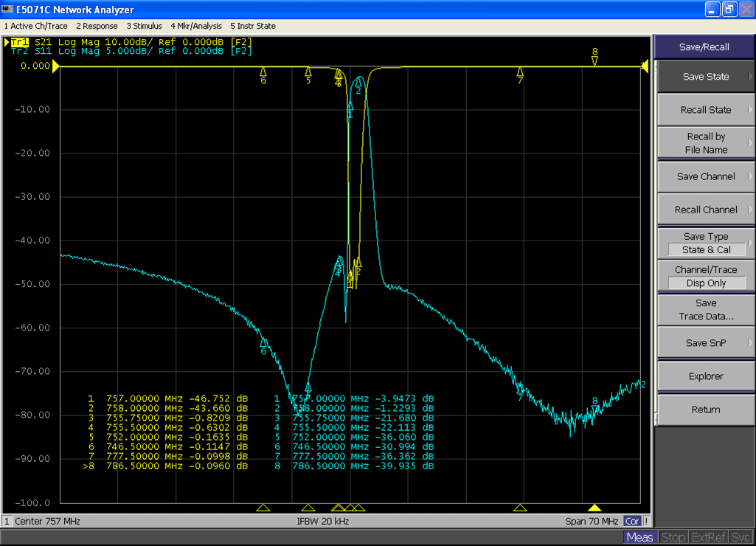756x546 pixels.
Task: Select the filled marker 8 triangle on the frequency axis
Action: point(594,508)
